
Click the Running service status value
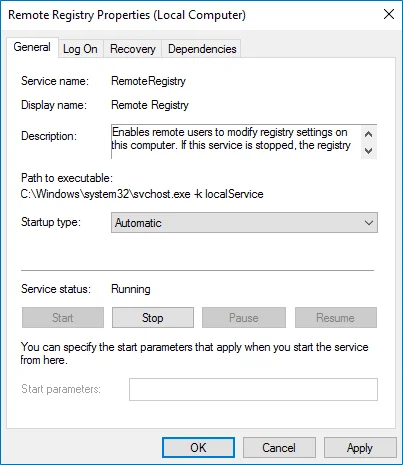131,289
